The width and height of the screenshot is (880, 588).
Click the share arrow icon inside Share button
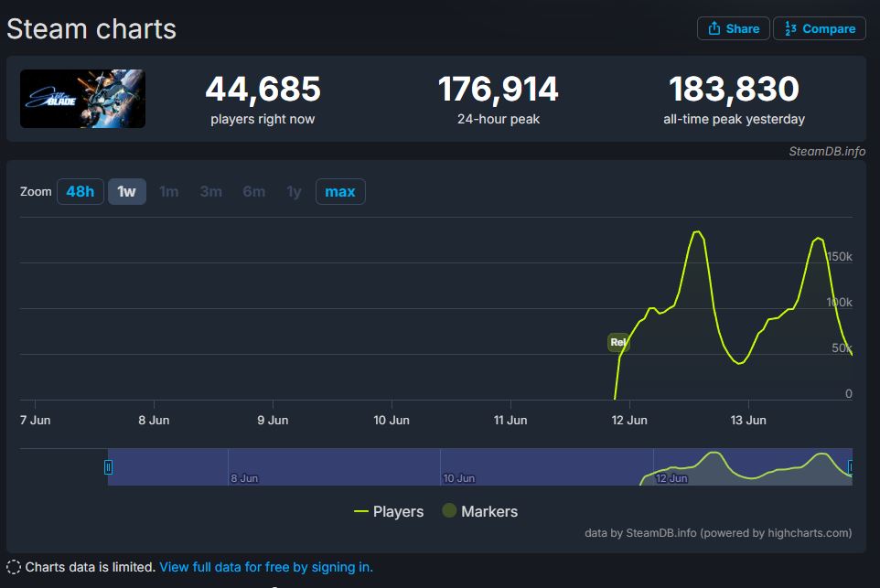coord(714,28)
